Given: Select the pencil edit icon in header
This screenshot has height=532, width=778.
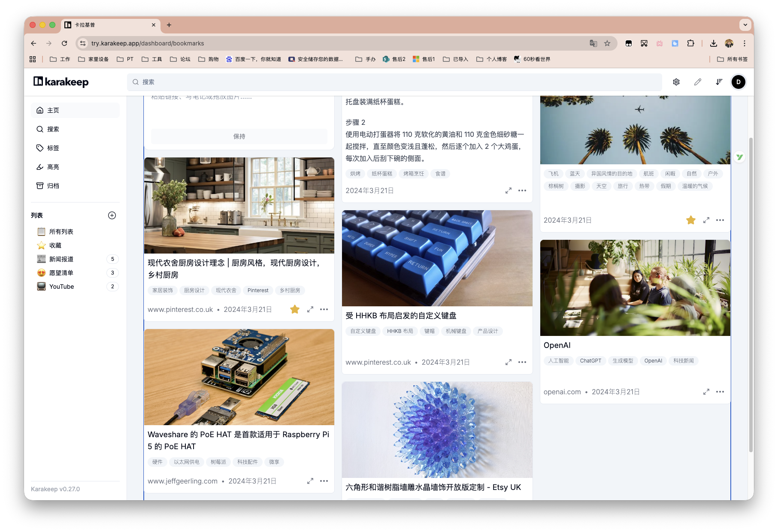Looking at the screenshot, I should [698, 82].
